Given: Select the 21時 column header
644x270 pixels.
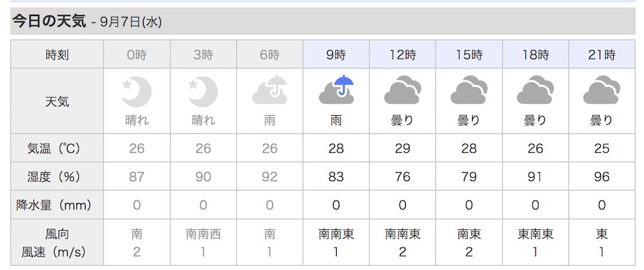Looking at the screenshot, I should point(601,54).
